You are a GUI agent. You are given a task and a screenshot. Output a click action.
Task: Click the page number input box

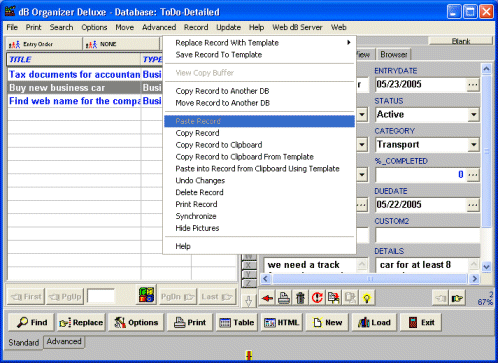tap(100, 296)
